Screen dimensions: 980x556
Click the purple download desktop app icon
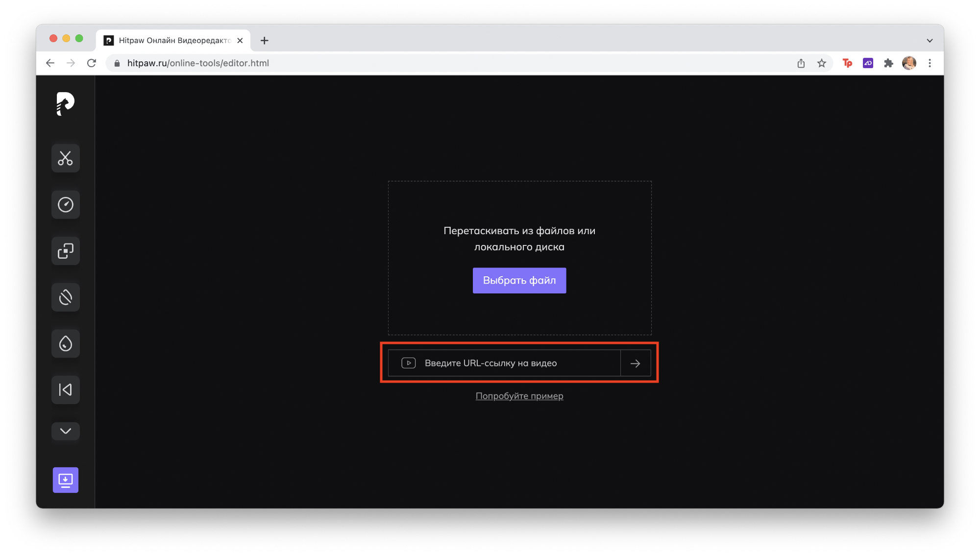point(66,480)
